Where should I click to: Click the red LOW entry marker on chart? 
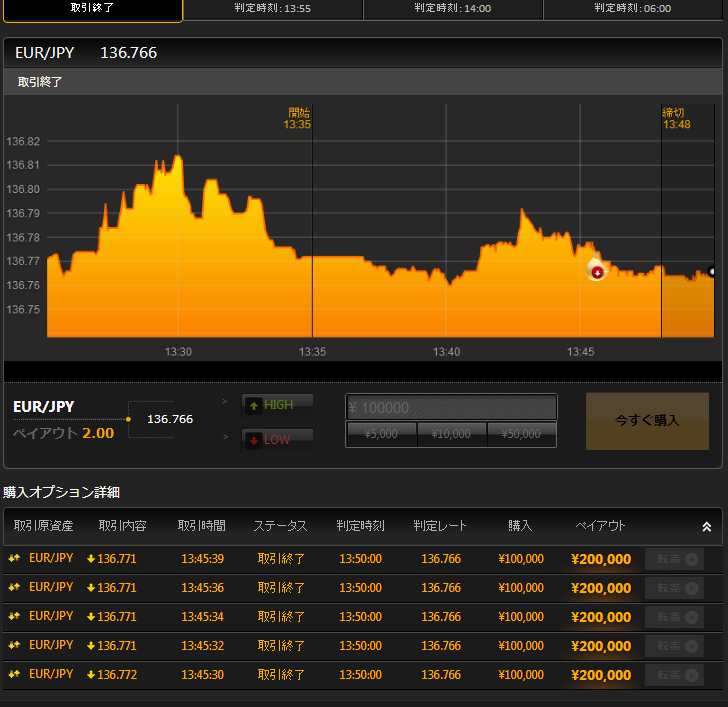tap(597, 272)
